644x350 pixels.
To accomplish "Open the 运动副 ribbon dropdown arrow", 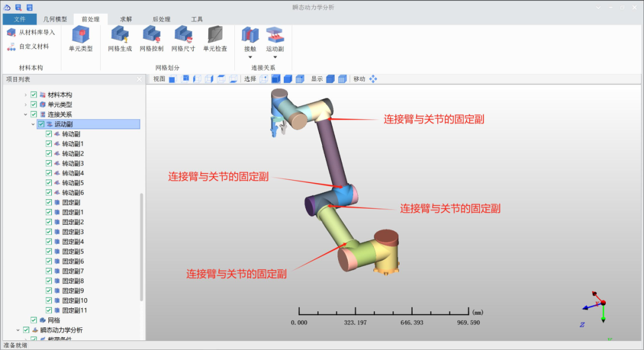I will pos(275,57).
